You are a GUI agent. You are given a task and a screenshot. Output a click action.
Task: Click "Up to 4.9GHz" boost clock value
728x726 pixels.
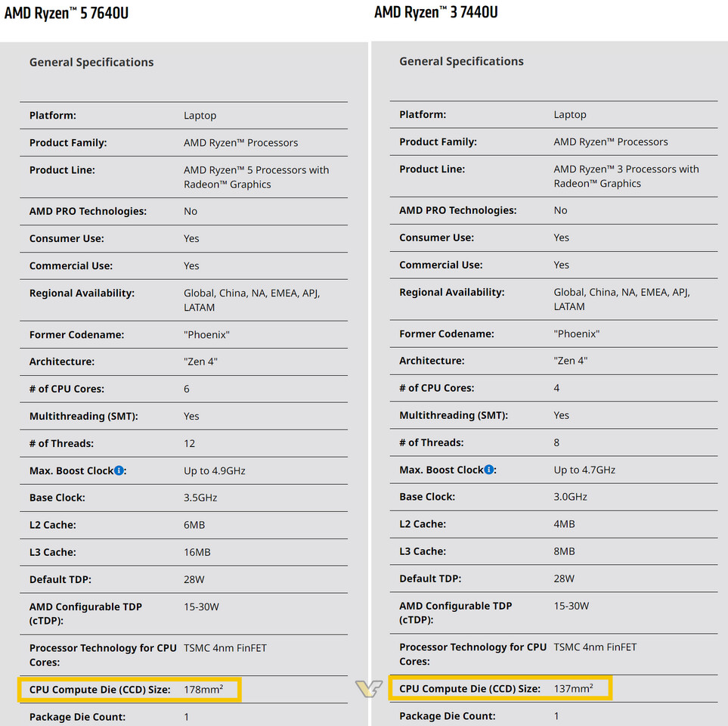[x=215, y=470]
